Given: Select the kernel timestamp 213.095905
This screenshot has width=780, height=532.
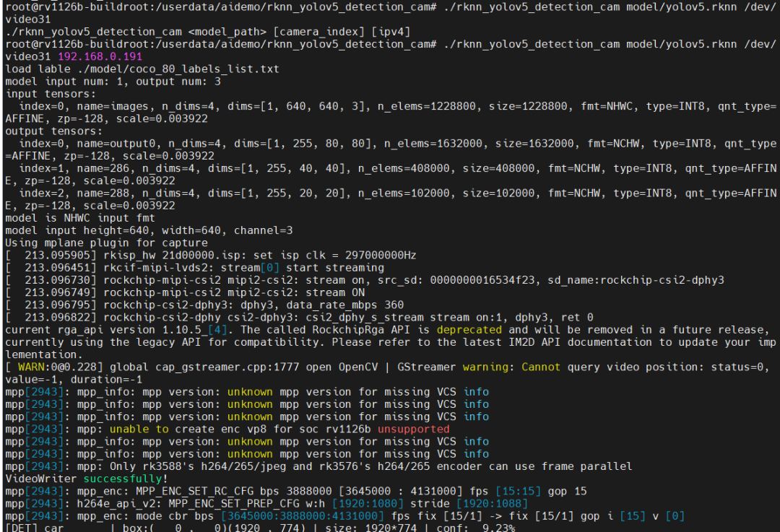Looking at the screenshot, I should pyautogui.click(x=57, y=256).
